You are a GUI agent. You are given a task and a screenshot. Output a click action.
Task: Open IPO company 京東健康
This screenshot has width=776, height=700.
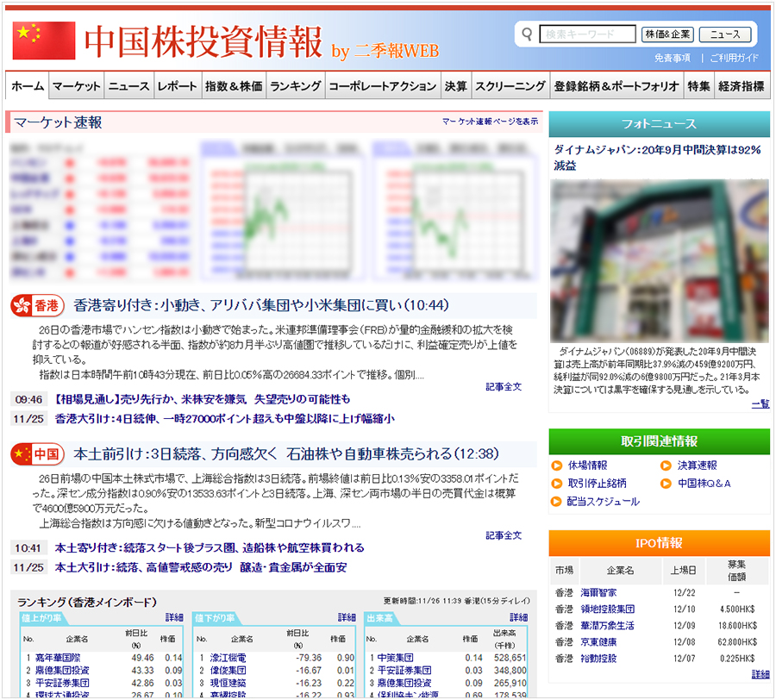pyautogui.click(x=598, y=642)
